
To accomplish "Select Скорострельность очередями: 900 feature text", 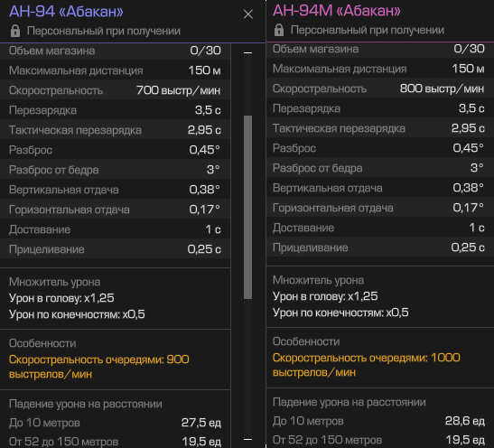I will 99,367.
